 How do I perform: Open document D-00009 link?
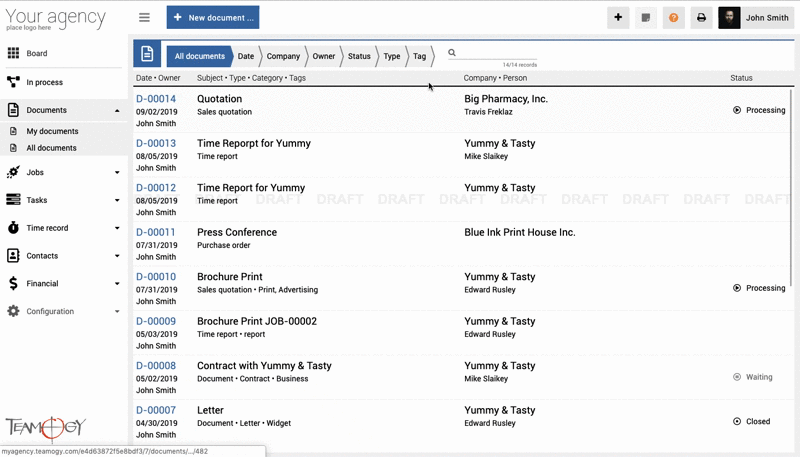click(x=156, y=321)
